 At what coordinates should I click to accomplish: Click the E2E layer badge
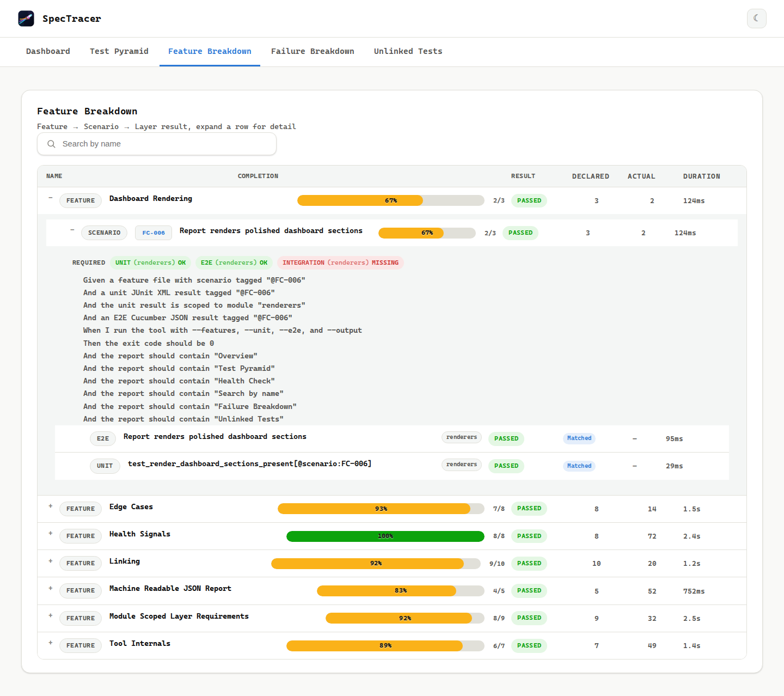tap(103, 438)
